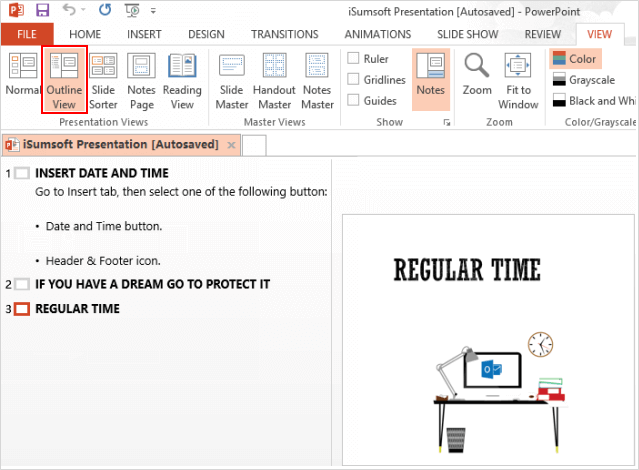The image size is (639, 470).
Task: Switch to Notes Page view
Action: [141, 79]
